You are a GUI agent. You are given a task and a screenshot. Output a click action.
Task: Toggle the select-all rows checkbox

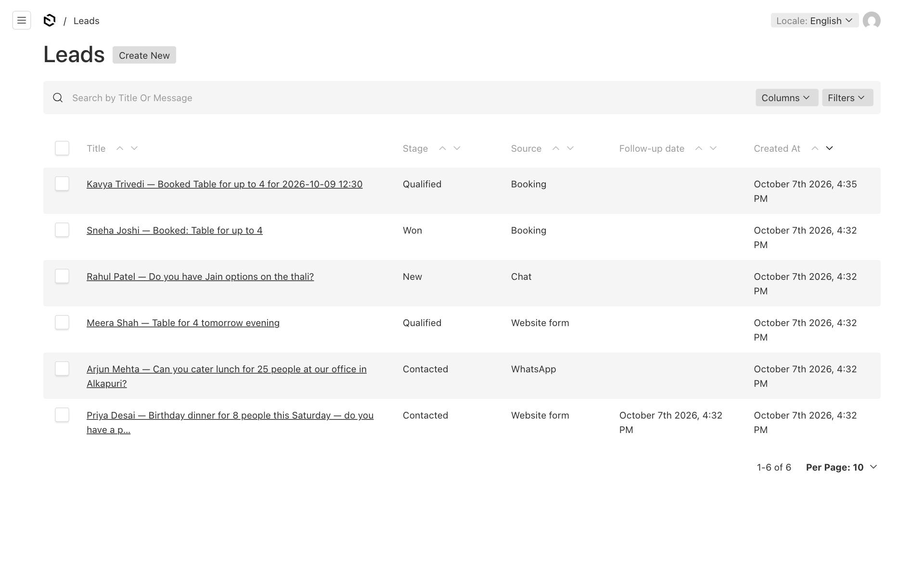click(62, 148)
